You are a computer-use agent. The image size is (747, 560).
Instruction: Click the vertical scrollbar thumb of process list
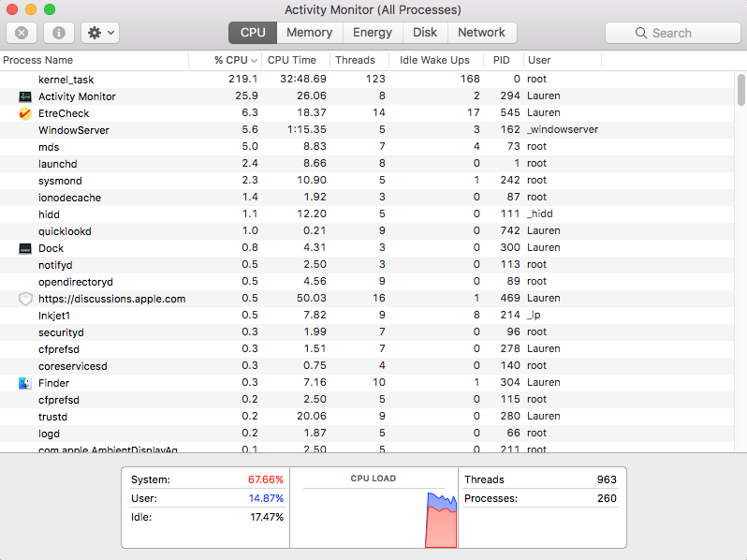[740, 90]
